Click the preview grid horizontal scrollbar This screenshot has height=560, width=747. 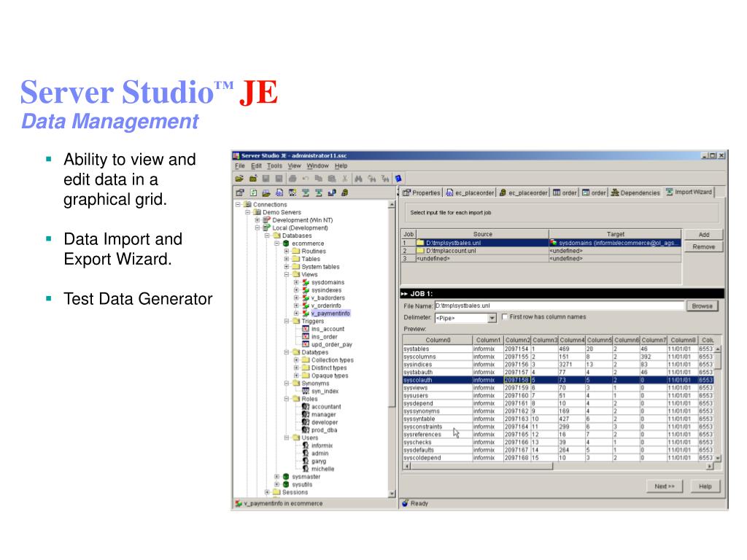pos(558,467)
